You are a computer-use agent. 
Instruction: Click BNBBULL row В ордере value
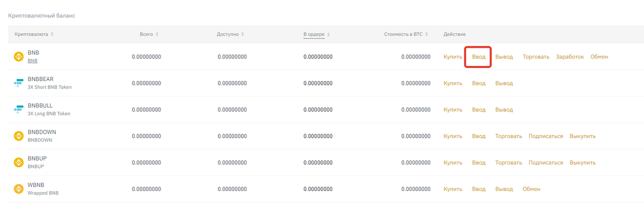click(318, 109)
